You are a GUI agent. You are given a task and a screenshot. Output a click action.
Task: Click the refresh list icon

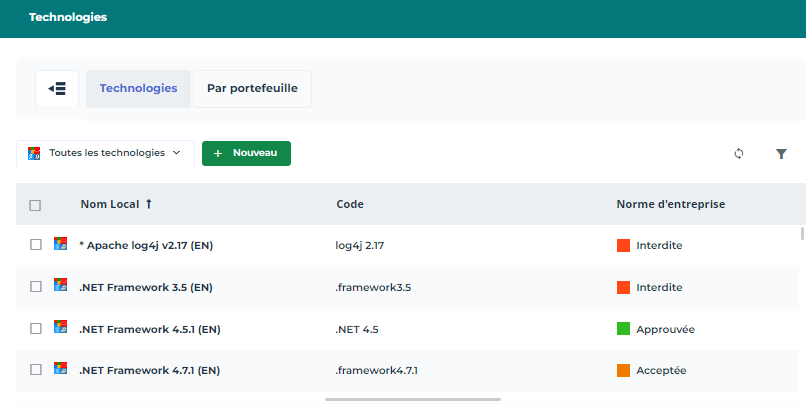tap(739, 153)
